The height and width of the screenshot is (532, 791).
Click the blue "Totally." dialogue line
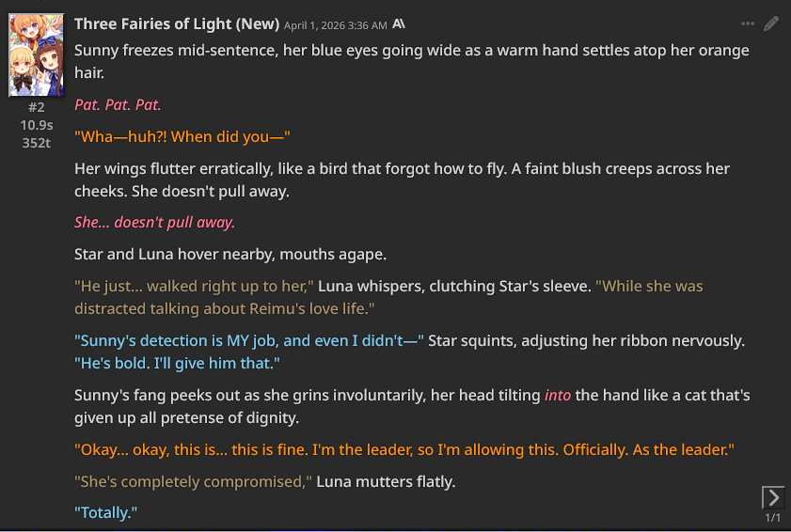[x=106, y=512]
